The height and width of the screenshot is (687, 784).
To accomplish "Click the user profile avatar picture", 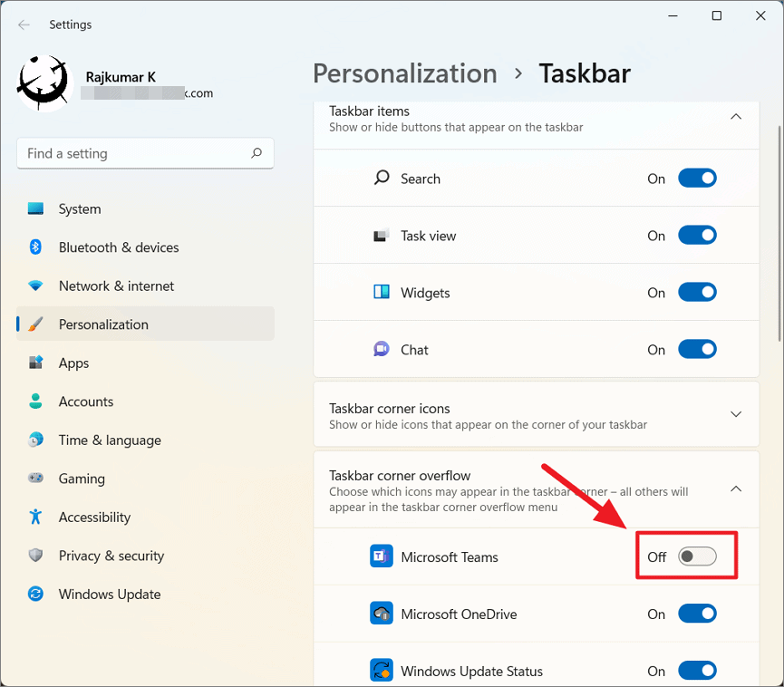I will (x=43, y=82).
